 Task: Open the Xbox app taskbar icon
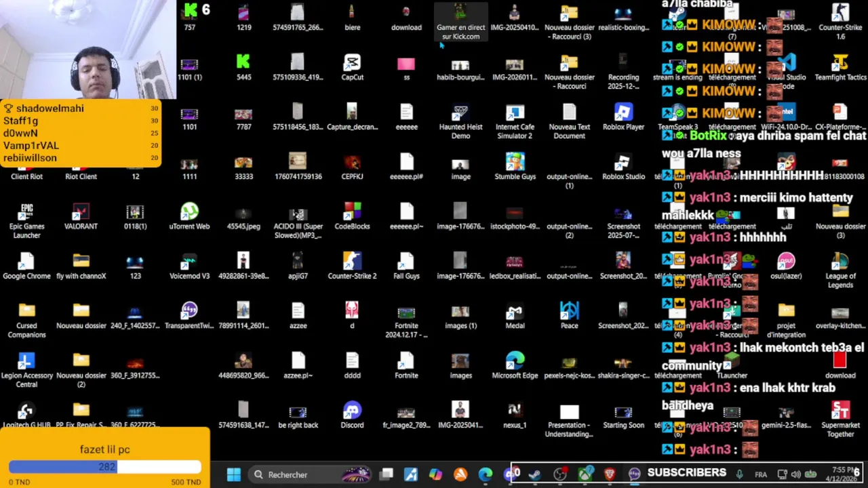point(585,474)
